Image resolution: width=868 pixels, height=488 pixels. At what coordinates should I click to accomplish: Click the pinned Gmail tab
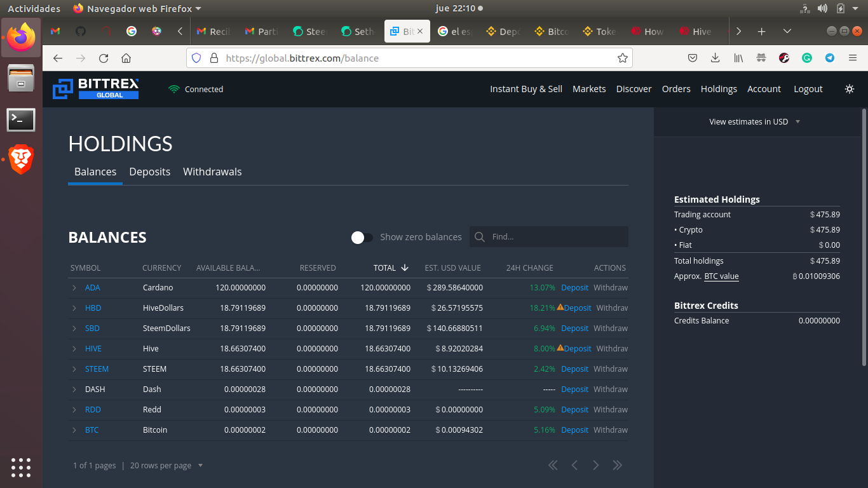(x=55, y=31)
